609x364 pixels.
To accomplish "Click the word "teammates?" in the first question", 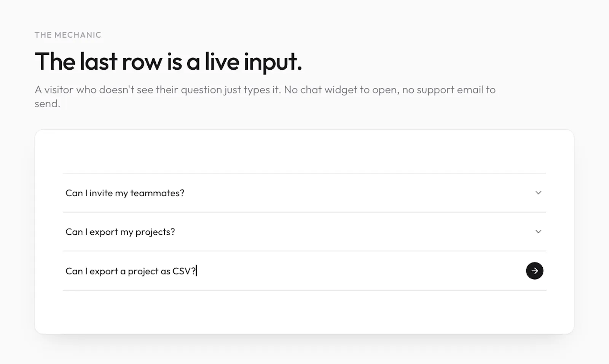I will [157, 193].
